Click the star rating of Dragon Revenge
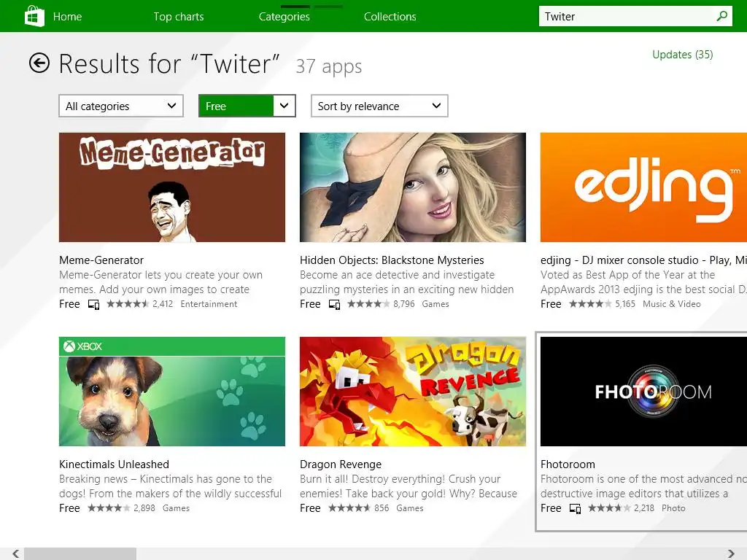 349,508
